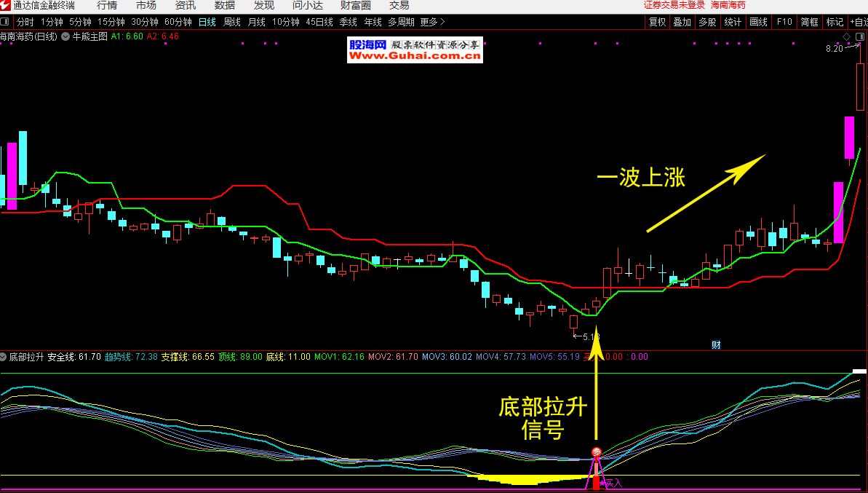Toggle the 叠加 overlay button
This screenshot has width=868, height=493.
(682, 22)
